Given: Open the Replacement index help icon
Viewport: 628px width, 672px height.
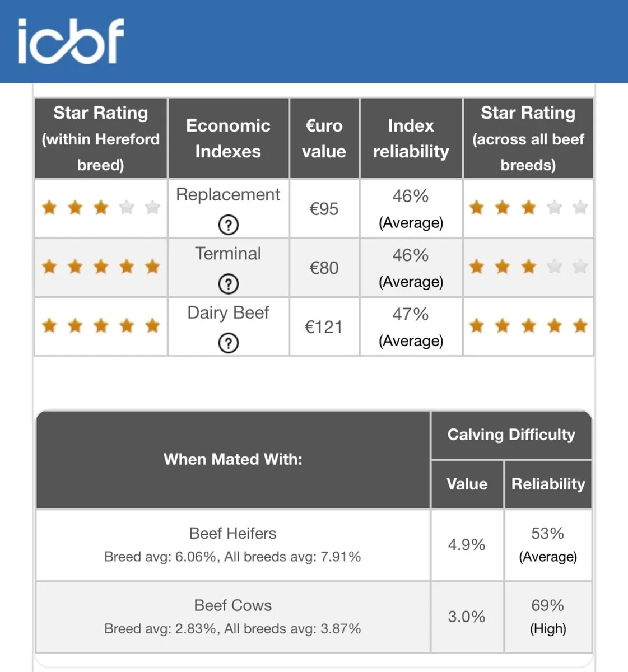Looking at the screenshot, I should click(x=228, y=225).
